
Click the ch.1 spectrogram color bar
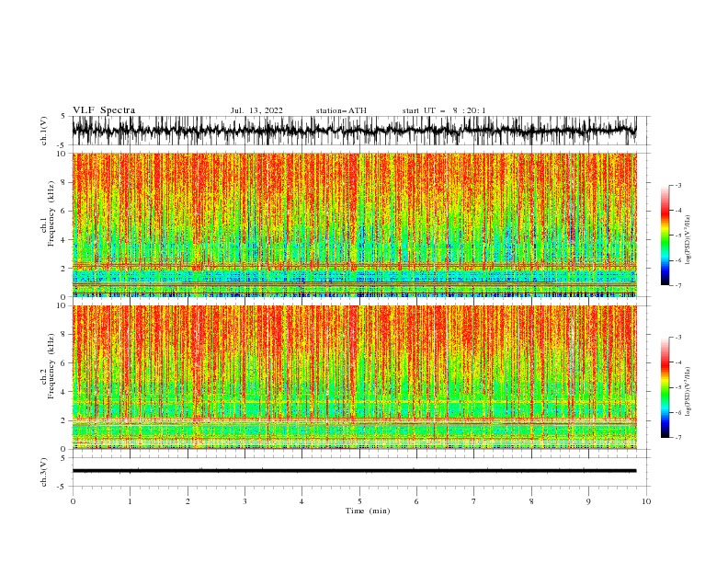point(665,236)
